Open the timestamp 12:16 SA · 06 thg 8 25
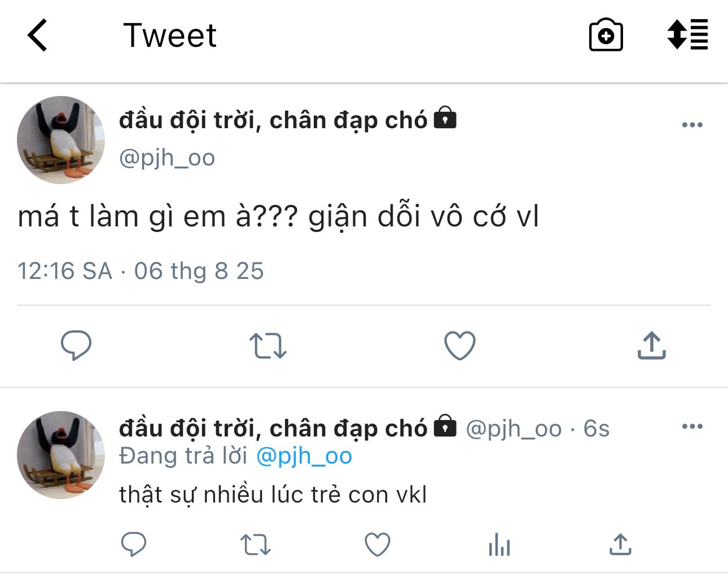Image resolution: width=728 pixels, height=581 pixels. coord(141,271)
